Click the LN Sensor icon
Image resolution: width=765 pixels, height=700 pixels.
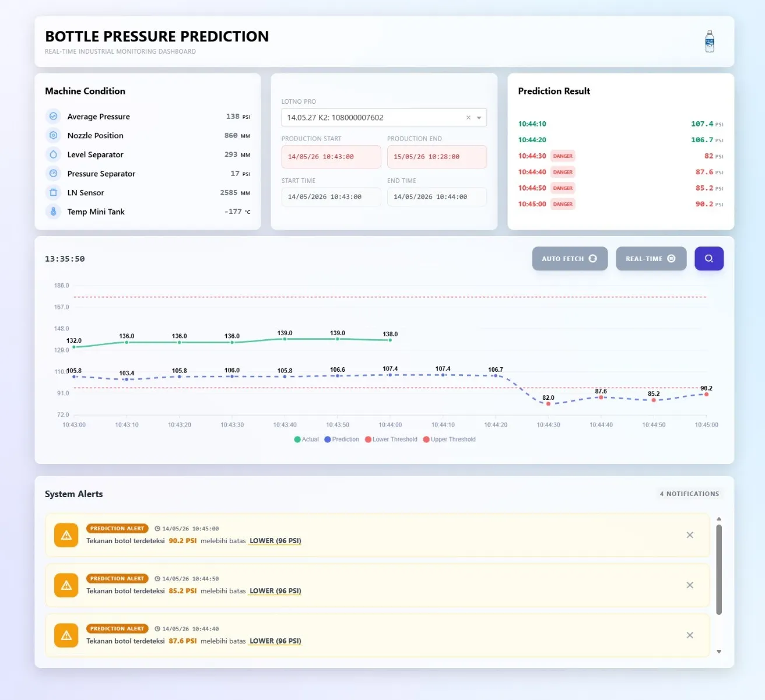point(53,192)
